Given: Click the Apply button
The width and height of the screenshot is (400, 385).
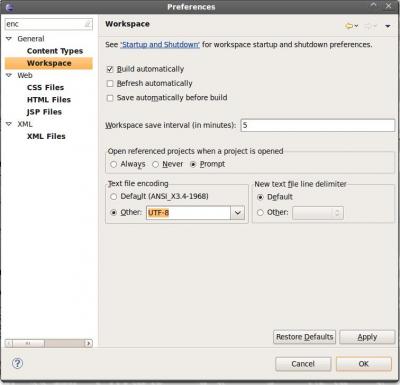Looking at the screenshot, I should click(x=367, y=337).
